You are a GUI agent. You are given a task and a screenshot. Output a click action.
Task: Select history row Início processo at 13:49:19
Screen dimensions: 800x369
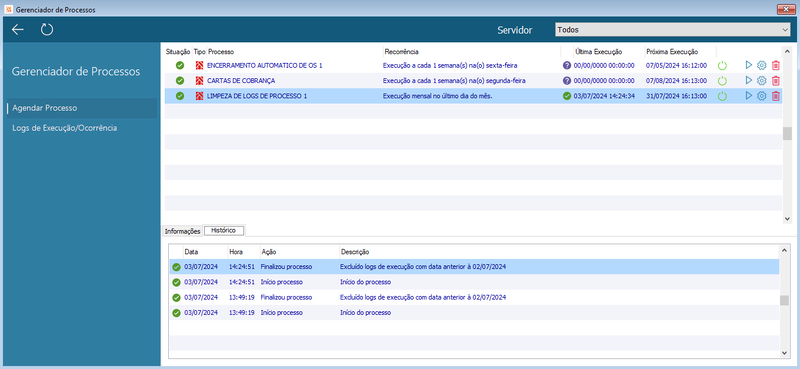point(474,312)
